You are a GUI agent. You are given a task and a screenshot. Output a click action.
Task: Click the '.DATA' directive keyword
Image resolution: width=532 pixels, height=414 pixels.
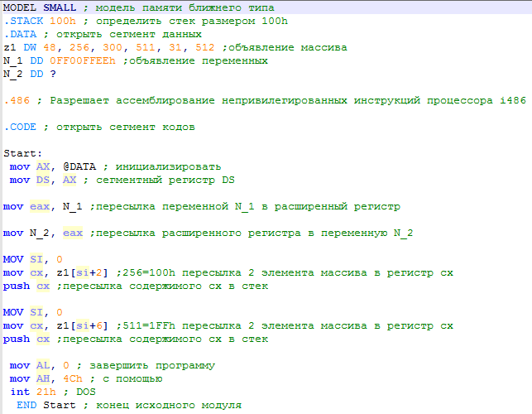point(20,34)
